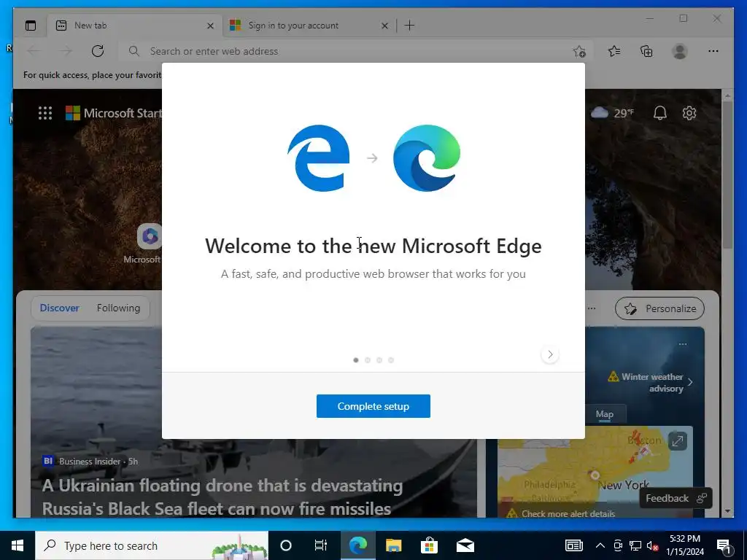Open the Collections icon

click(x=646, y=51)
